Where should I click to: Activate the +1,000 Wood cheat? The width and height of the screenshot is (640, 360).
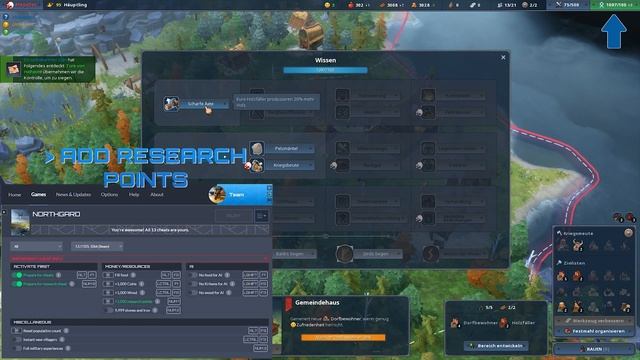pos(108,293)
